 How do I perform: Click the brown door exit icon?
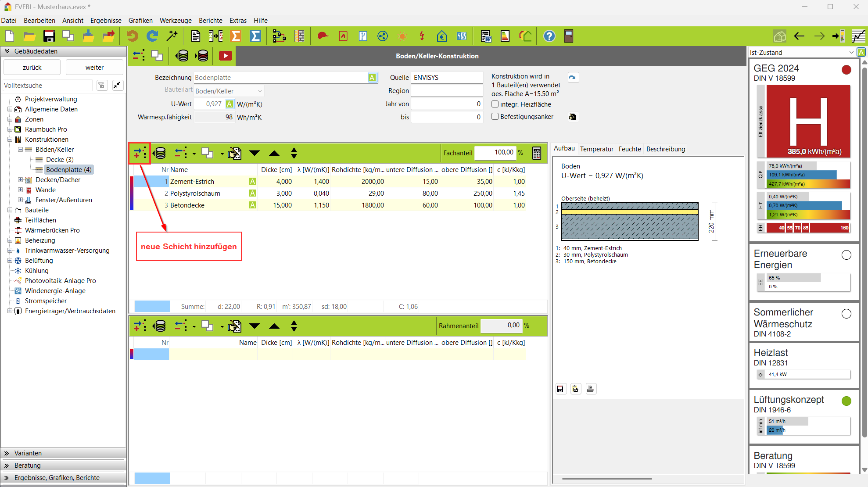coord(569,36)
